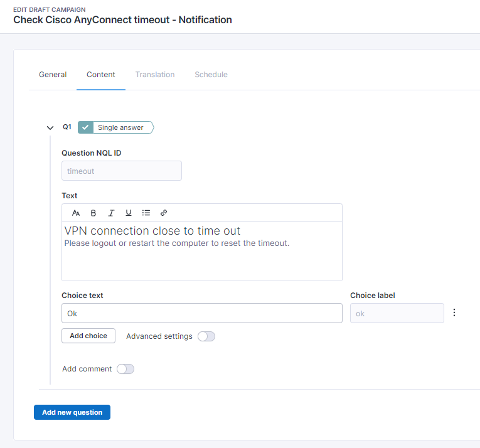The width and height of the screenshot is (480, 448).
Task: Select the Content tab
Action: coord(101,75)
